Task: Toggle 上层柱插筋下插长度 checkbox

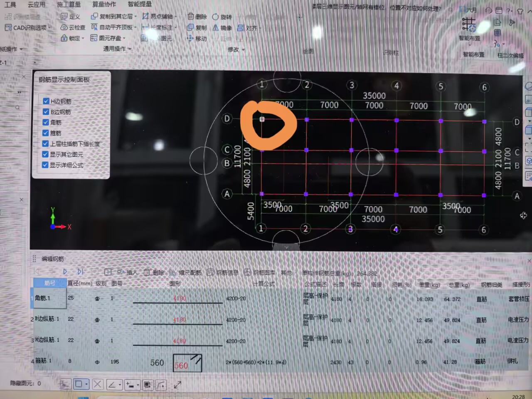Action: click(x=45, y=143)
